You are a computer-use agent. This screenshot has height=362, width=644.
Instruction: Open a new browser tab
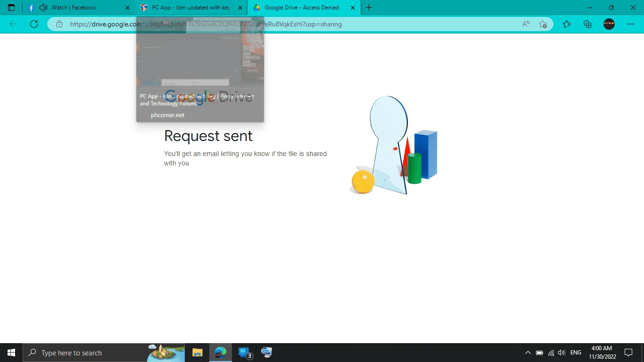pos(369,8)
